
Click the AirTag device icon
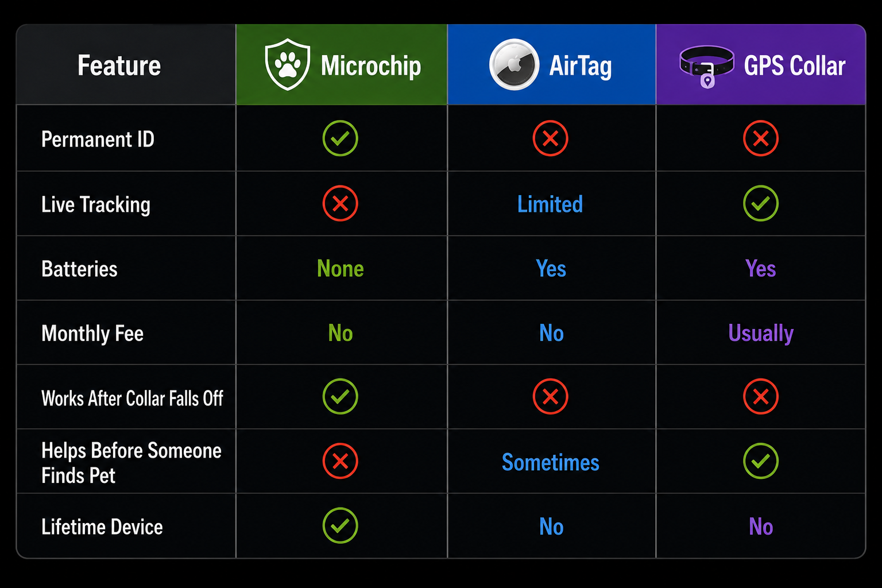coord(514,64)
